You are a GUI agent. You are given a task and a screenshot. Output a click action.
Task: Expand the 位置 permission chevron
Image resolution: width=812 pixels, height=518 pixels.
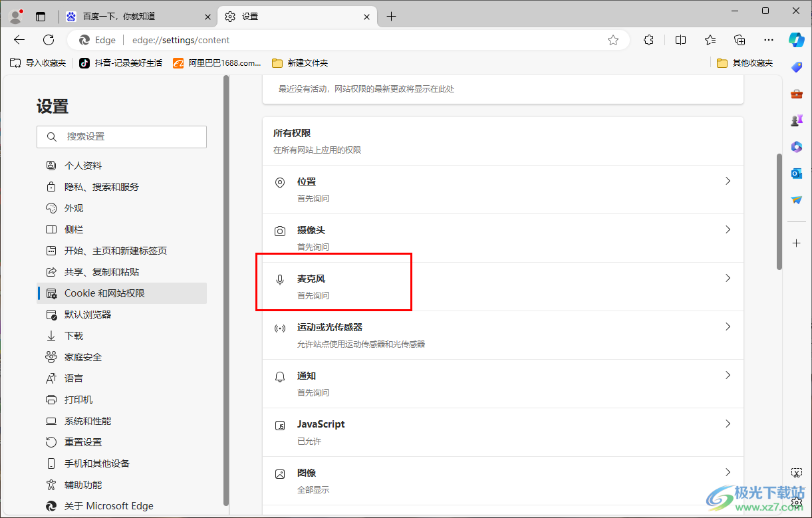(x=728, y=181)
